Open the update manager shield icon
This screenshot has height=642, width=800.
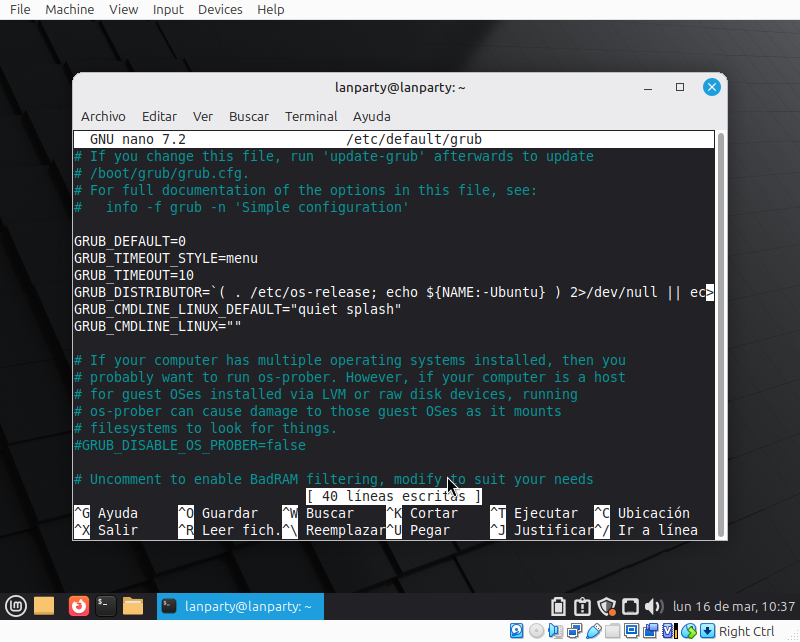[606, 606]
